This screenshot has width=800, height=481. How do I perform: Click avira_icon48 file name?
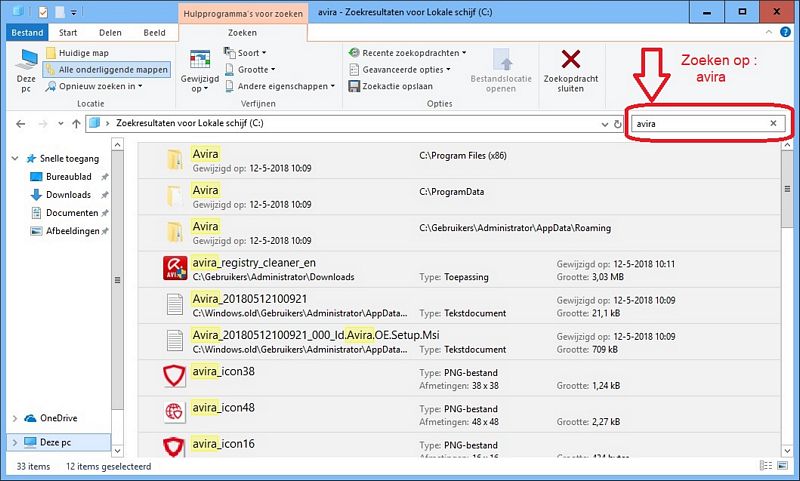coord(223,408)
